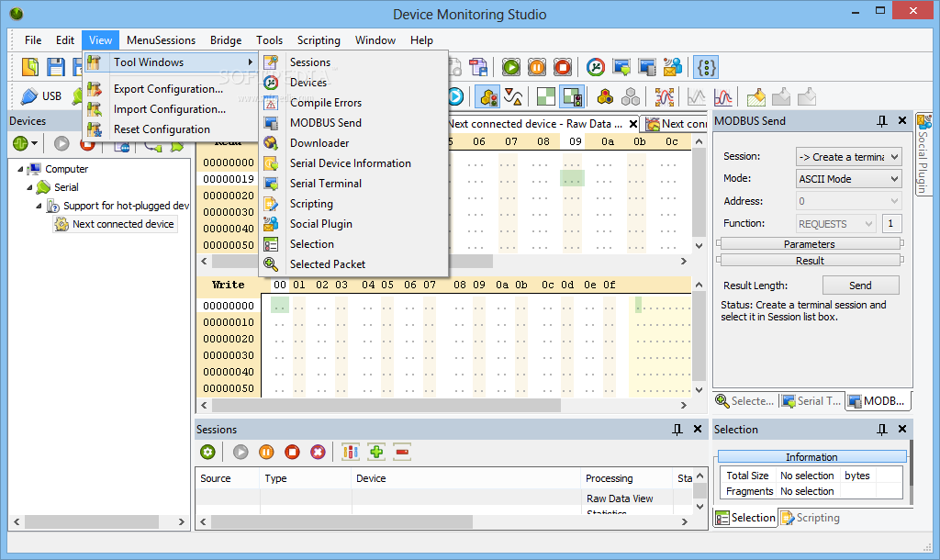This screenshot has width=940, height=560.
Task: Click the red stop icon in Sessions panel
Action: (x=292, y=452)
